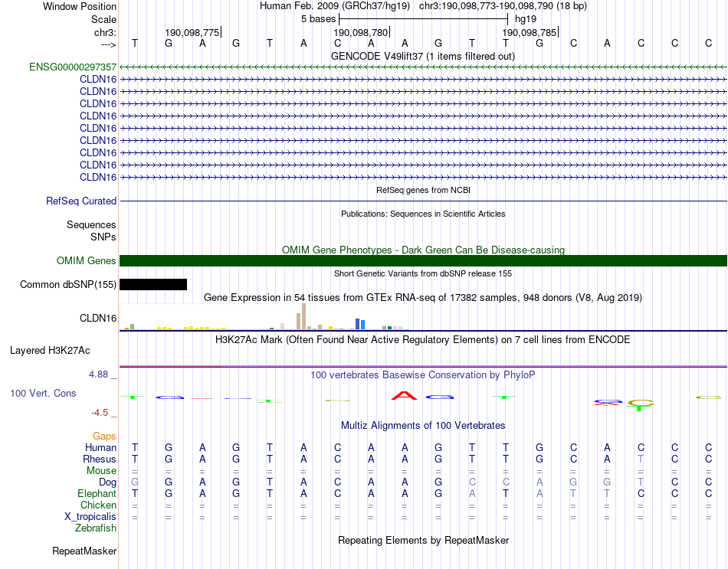Select the Zebrafish alignment row label
728x569 pixels.
[96, 528]
